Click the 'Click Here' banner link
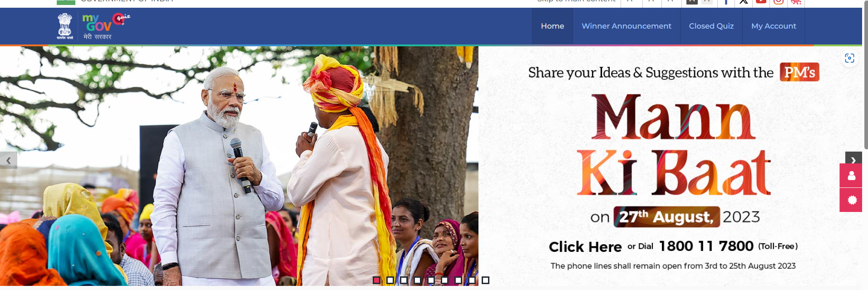 585,246
